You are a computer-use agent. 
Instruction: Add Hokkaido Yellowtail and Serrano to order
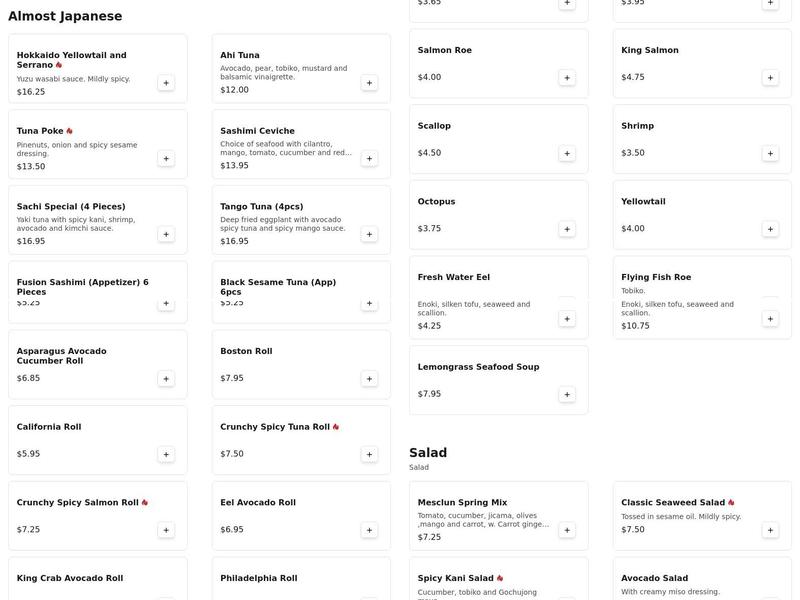pyautogui.click(x=164, y=81)
